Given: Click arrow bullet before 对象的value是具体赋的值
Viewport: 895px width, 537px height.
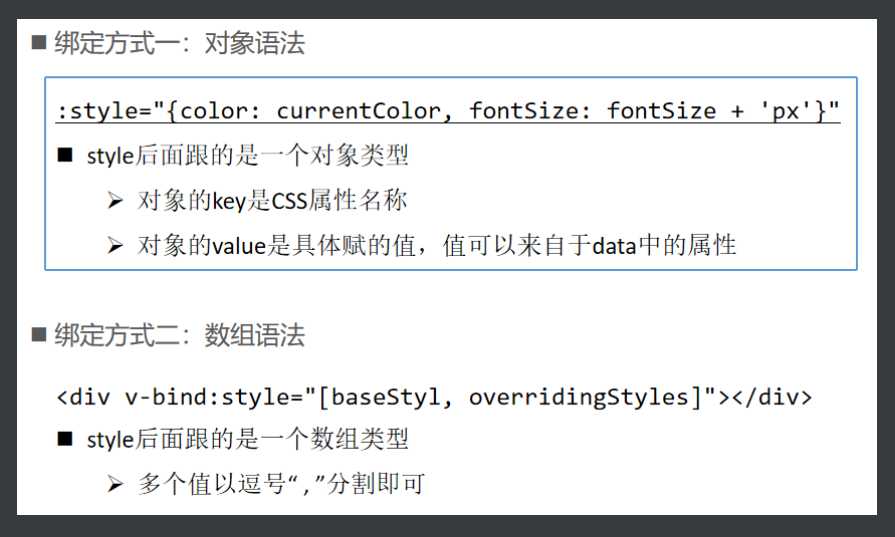Looking at the screenshot, I should coord(115,245).
